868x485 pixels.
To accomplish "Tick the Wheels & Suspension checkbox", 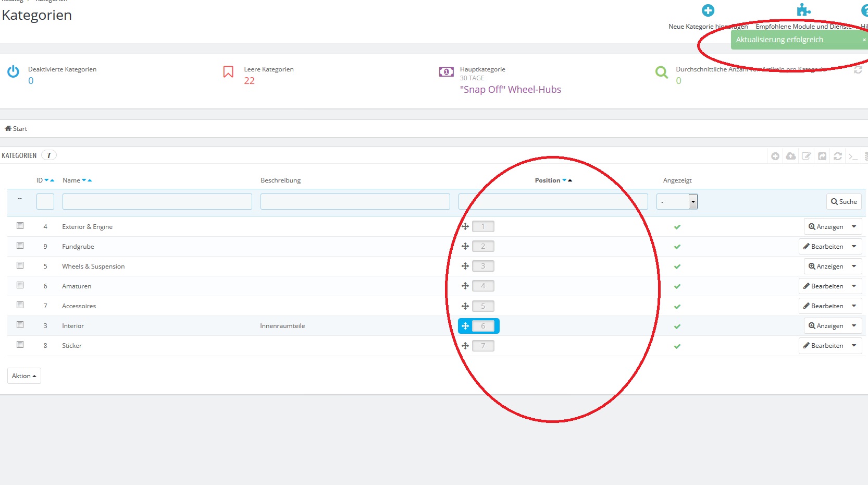I will click(20, 265).
